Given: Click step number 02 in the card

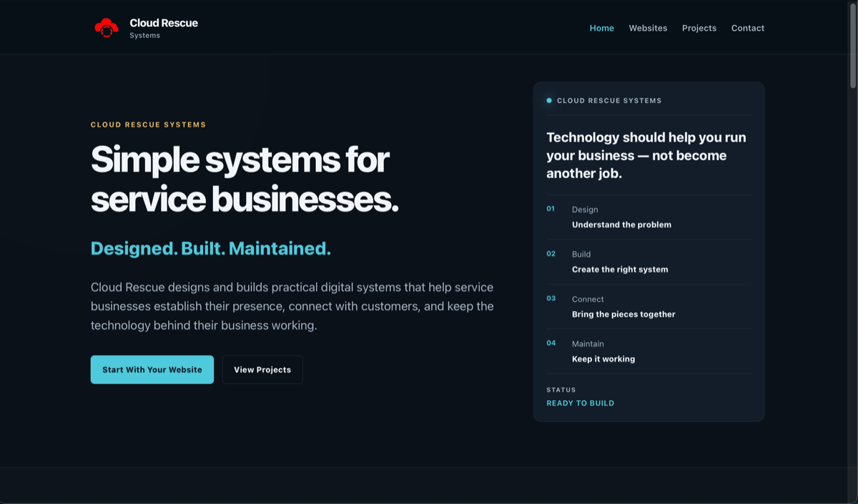Looking at the screenshot, I should tap(551, 254).
